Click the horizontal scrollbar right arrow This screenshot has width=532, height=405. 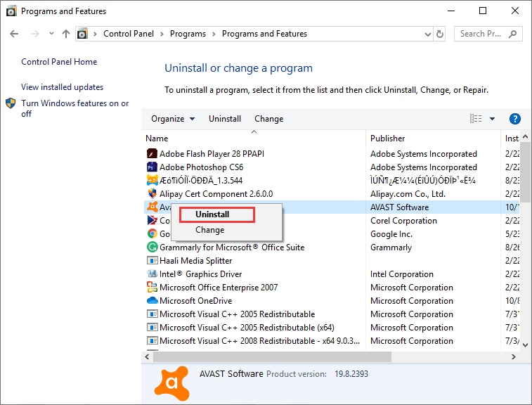pos(513,356)
